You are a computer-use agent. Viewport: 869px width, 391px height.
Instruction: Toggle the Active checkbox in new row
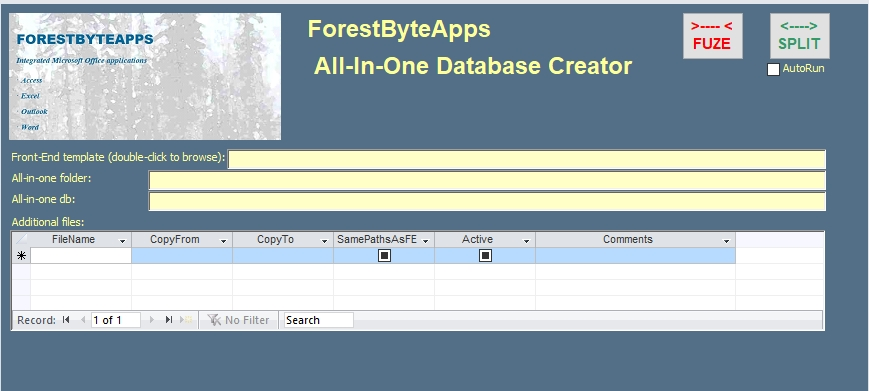(x=485, y=255)
